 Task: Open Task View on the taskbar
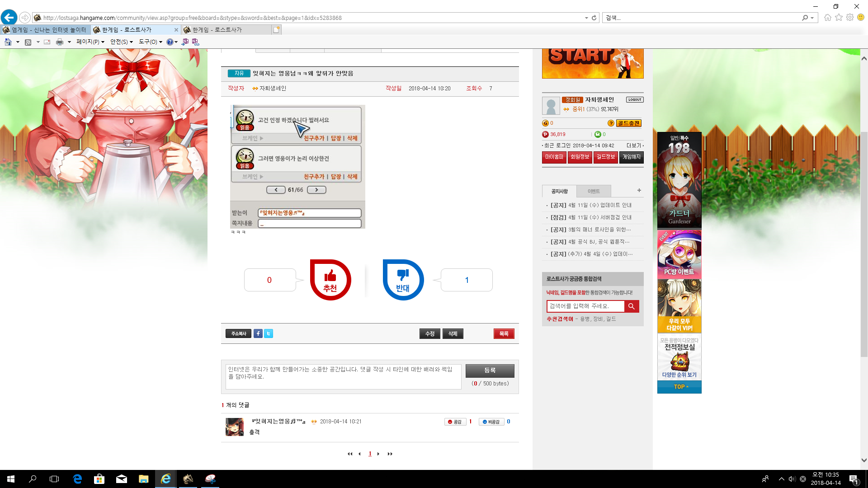point(54,479)
